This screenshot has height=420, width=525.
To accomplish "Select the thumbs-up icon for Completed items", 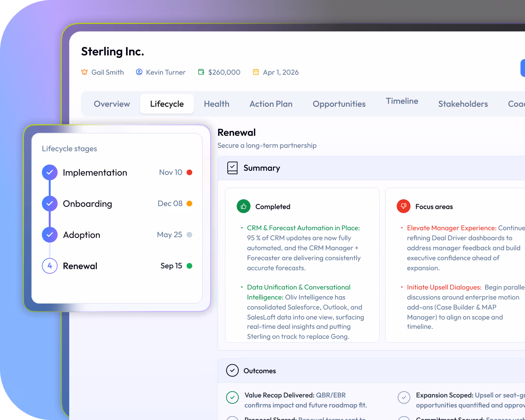I will click(x=243, y=206).
